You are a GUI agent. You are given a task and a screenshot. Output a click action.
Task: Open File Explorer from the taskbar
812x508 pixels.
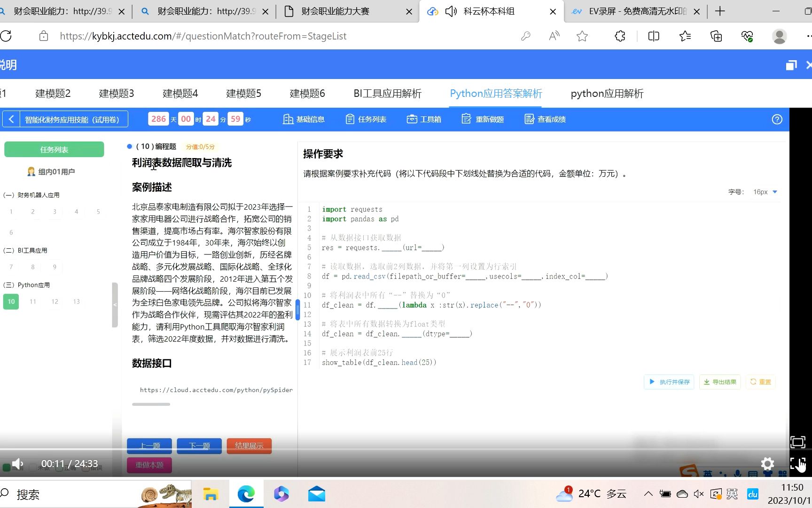pyautogui.click(x=211, y=494)
